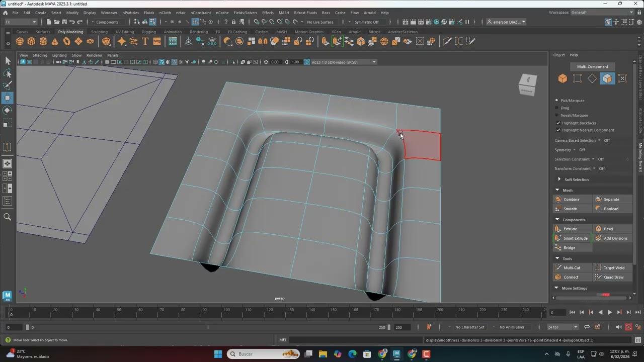Open the Selection Constraint dropdown
644x362 pixels.
point(593,159)
